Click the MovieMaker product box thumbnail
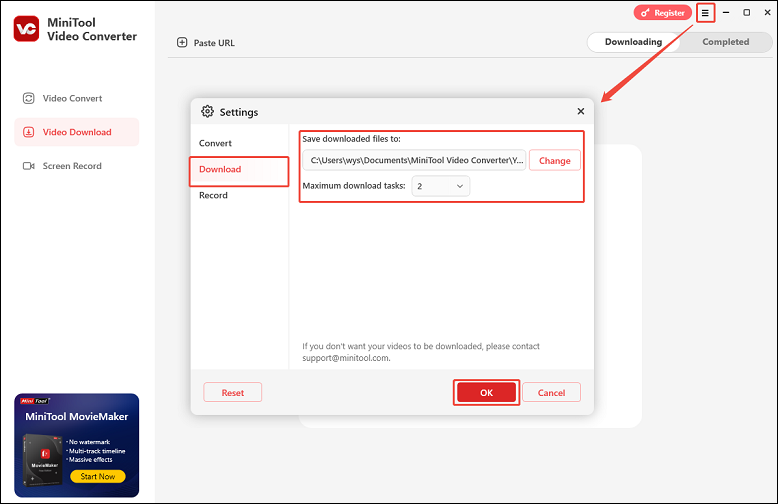778x504 pixels. [x=43, y=460]
